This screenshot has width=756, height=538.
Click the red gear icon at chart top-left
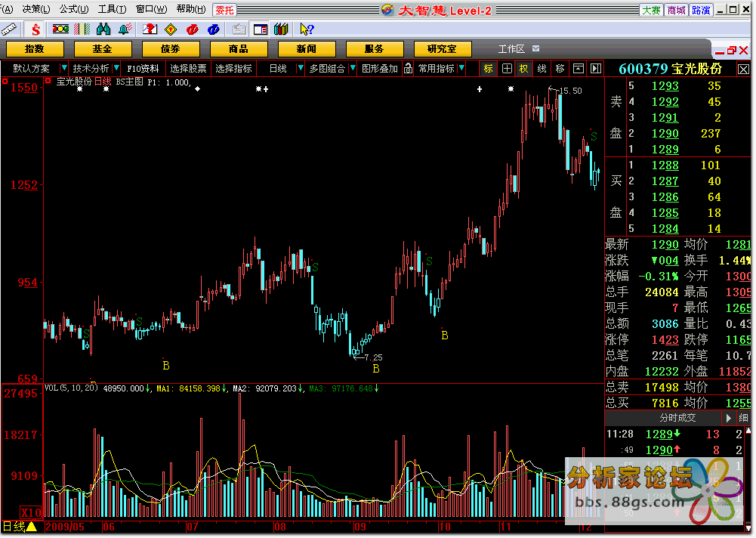coord(5,81)
